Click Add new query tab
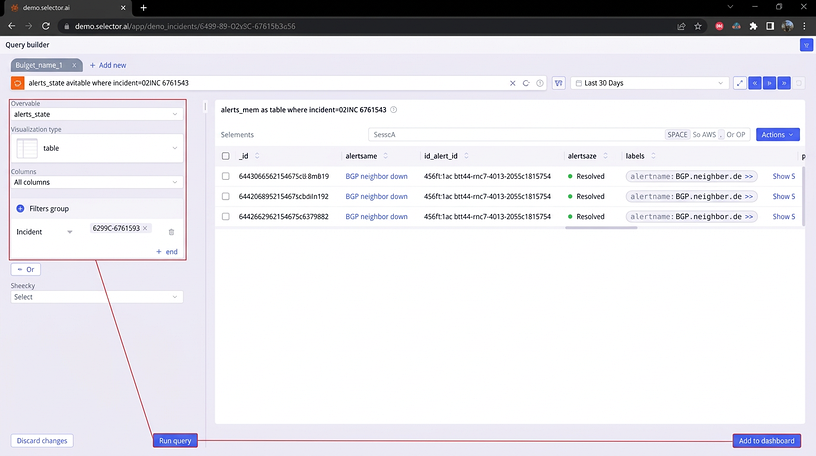Image resolution: width=816 pixels, height=456 pixels. 108,65
